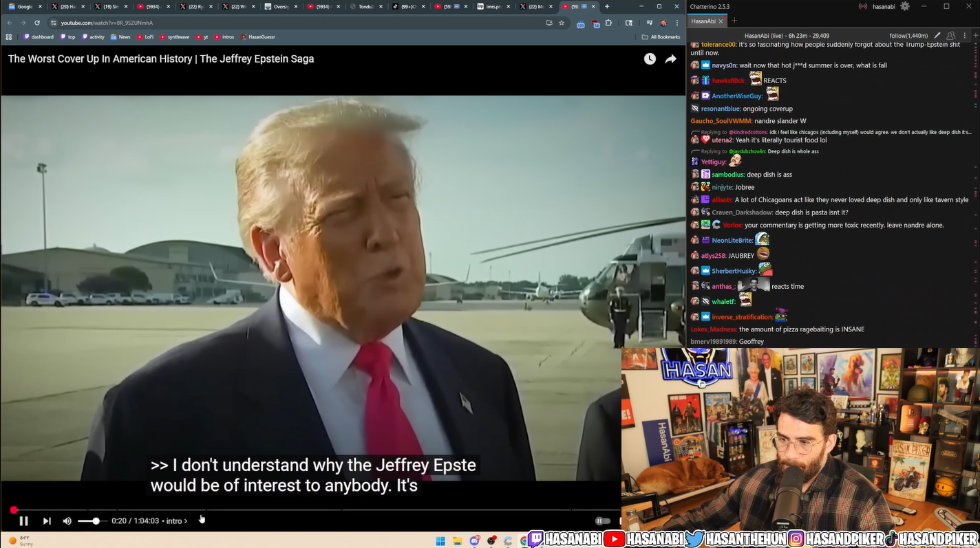Click username Gaucho_SoulVWMM in chat
The width and height of the screenshot is (980, 548).
pyautogui.click(x=721, y=121)
